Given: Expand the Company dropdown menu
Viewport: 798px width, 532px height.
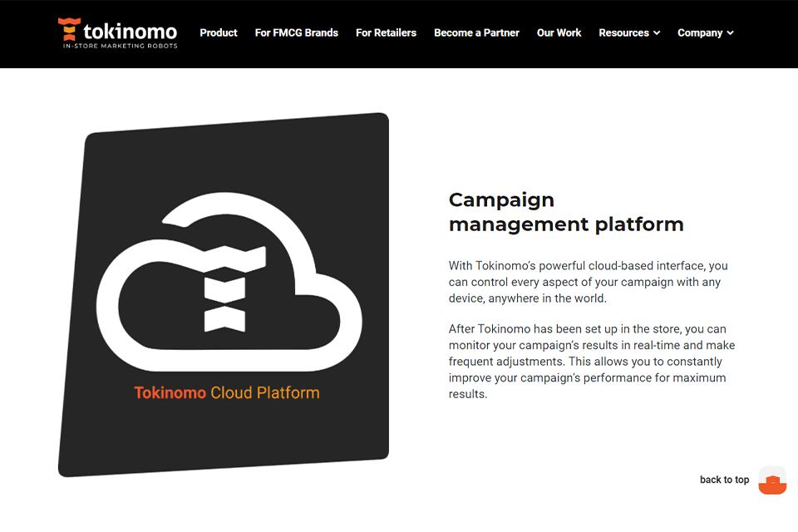Looking at the screenshot, I should pos(706,32).
